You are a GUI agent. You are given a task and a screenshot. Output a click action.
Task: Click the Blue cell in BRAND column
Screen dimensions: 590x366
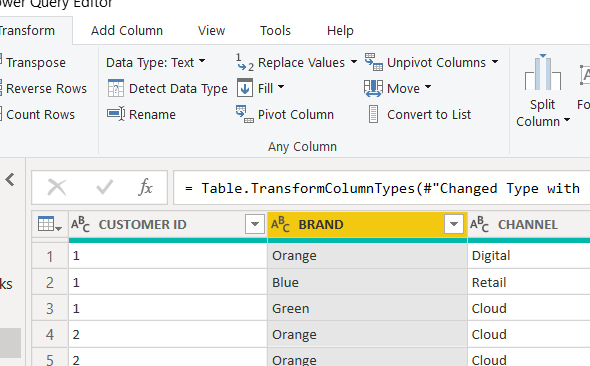click(x=367, y=282)
